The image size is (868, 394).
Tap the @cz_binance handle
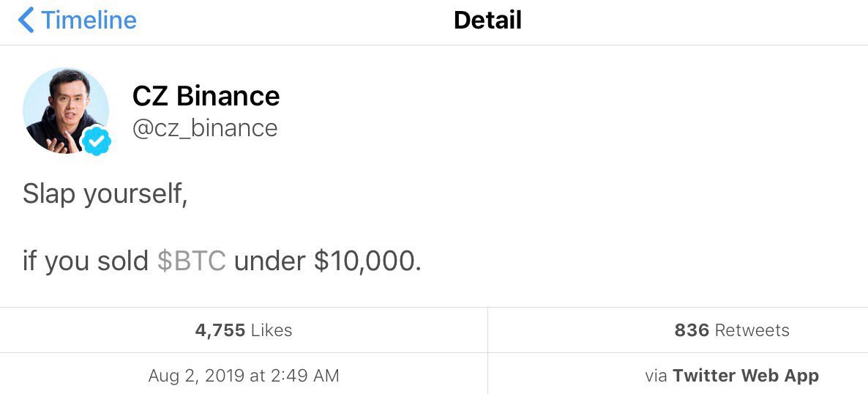tap(205, 128)
